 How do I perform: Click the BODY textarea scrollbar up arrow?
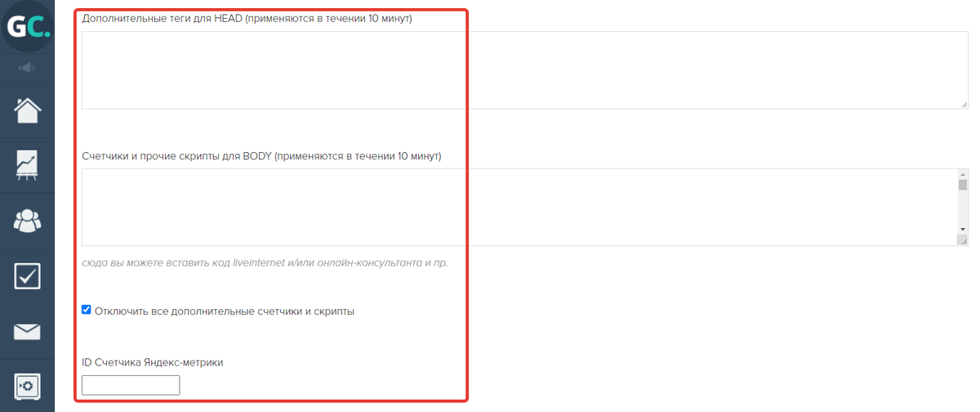click(962, 174)
